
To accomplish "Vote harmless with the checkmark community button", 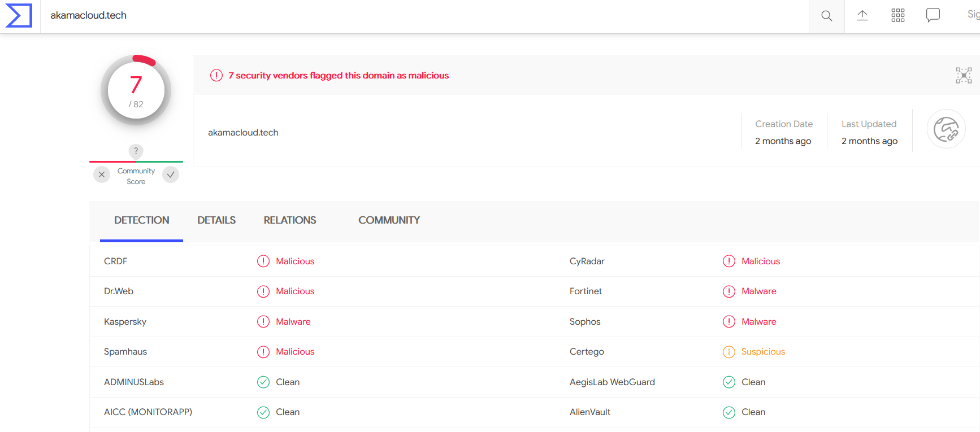I will [x=171, y=174].
